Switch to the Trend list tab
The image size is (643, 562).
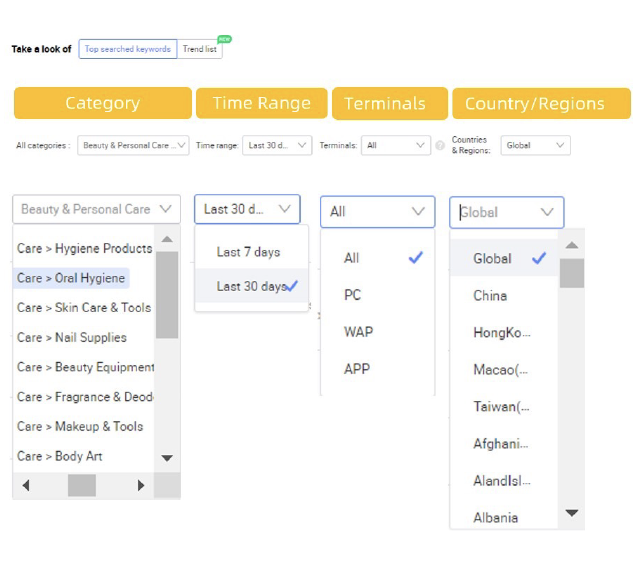click(x=199, y=49)
